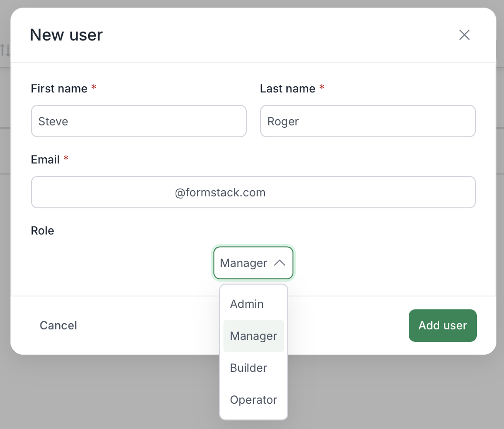The width and height of the screenshot is (504, 429).
Task: Click the "New user" dialog title
Action: (x=66, y=35)
